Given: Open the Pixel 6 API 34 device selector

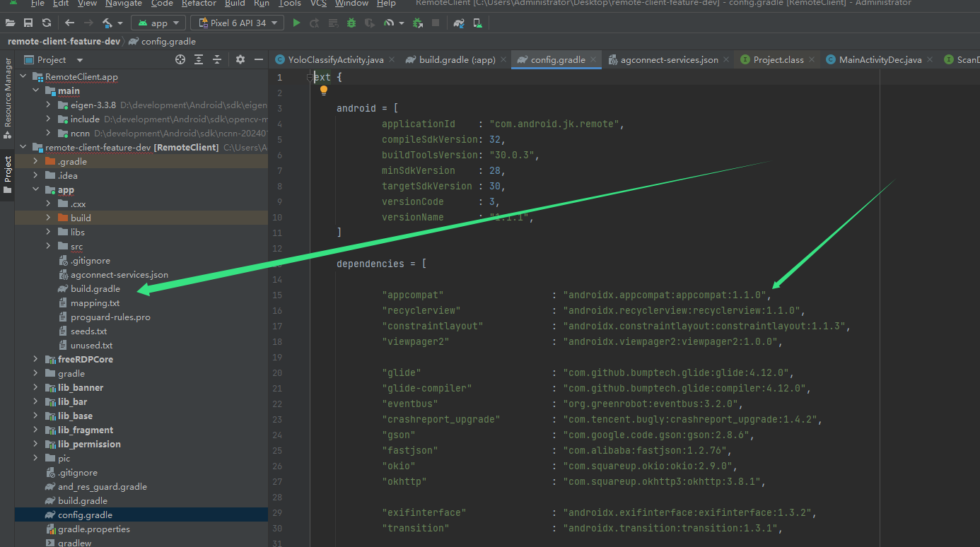Looking at the screenshot, I should point(237,22).
